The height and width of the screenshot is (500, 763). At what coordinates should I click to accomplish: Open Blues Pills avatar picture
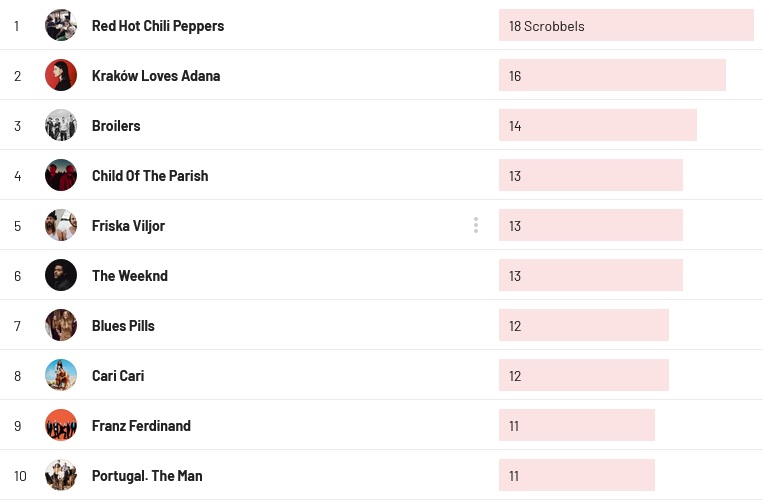click(61, 325)
